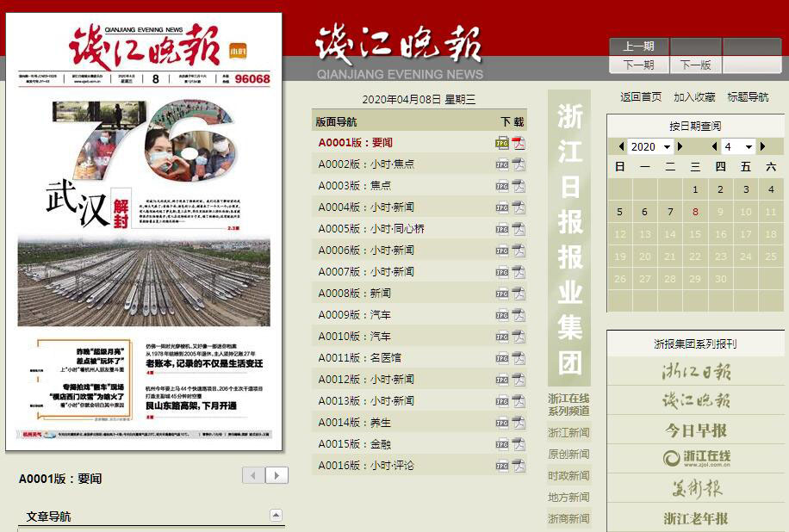Click the front page thumbnail image
This screenshot has width=789, height=532.
(144, 232)
